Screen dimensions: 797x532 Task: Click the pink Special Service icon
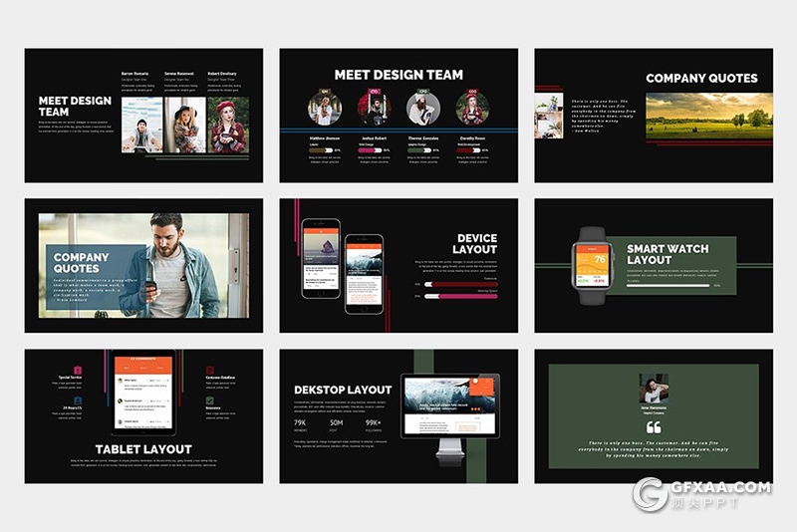point(79,372)
